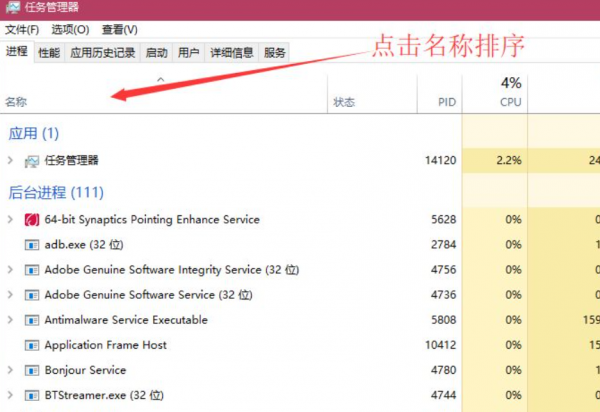Select the 进程 tab
This screenshot has height=412, width=600.
point(17,51)
